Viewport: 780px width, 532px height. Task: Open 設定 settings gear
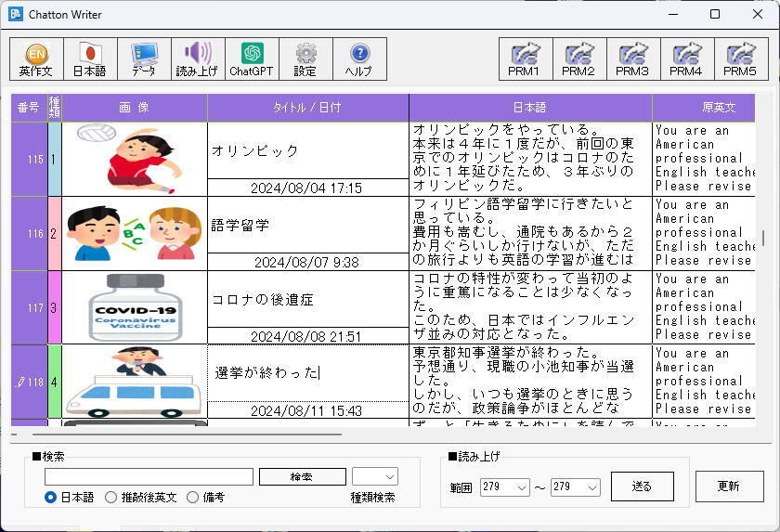tap(305, 59)
